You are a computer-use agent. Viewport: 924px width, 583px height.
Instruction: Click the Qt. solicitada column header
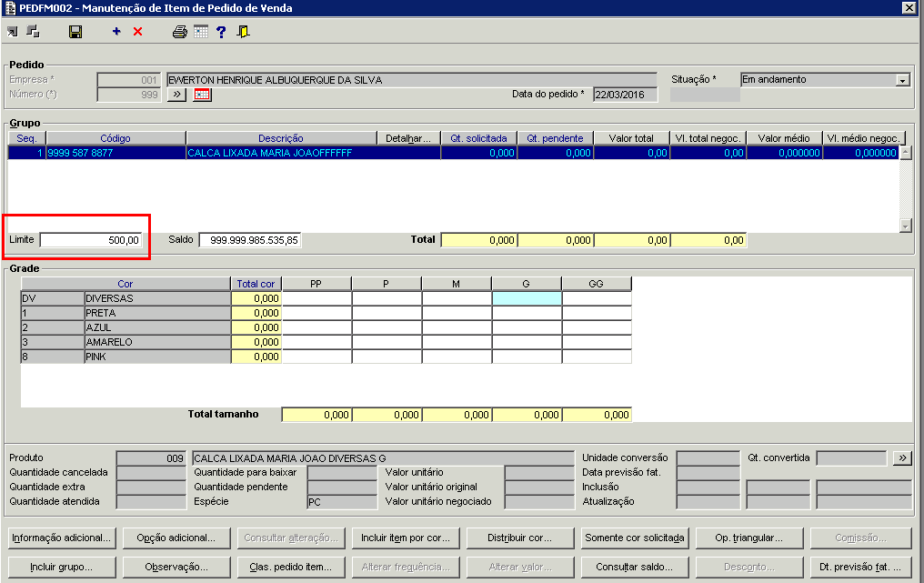[x=479, y=138]
